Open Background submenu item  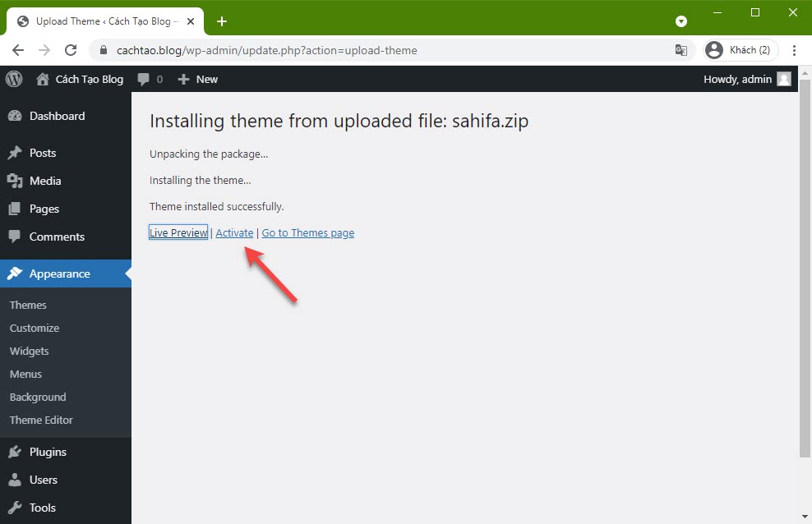(38, 397)
